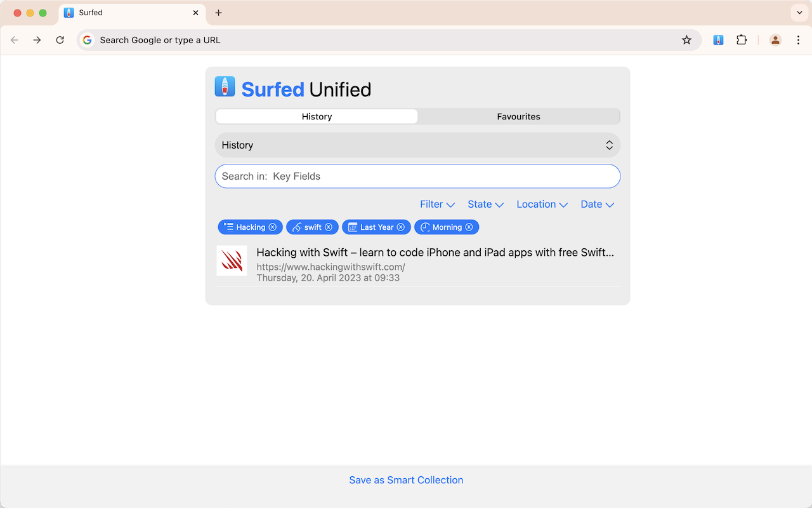Image resolution: width=812 pixels, height=508 pixels.
Task: Remove the Last Year date token
Action: (401, 227)
